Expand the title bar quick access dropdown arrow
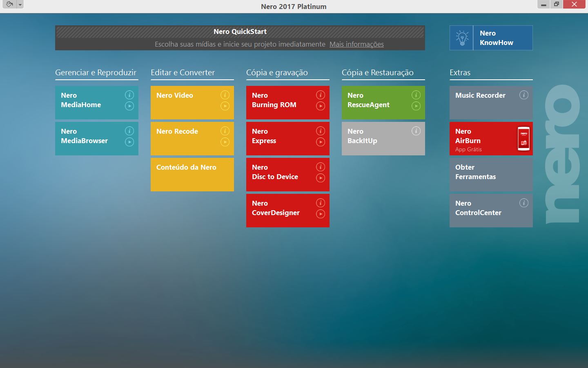 (x=20, y=5)
